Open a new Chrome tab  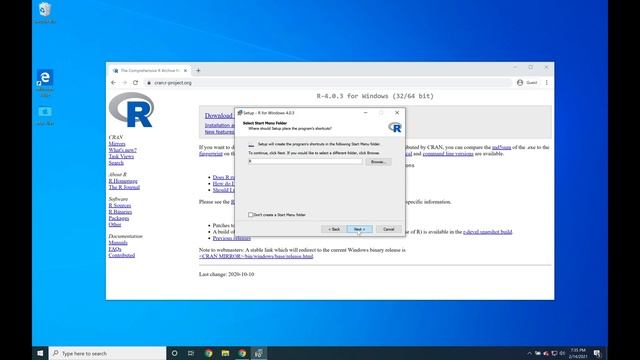[198, 71]
